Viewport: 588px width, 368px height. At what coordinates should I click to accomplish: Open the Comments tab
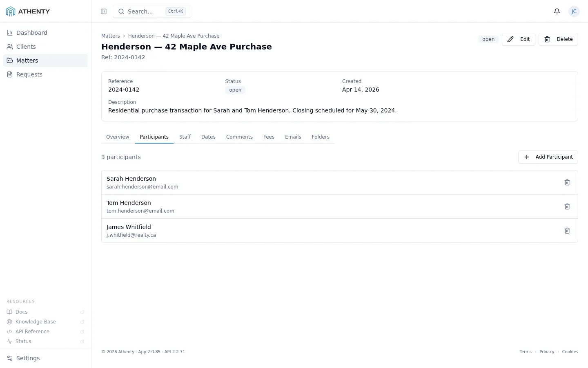coord(239,137)
